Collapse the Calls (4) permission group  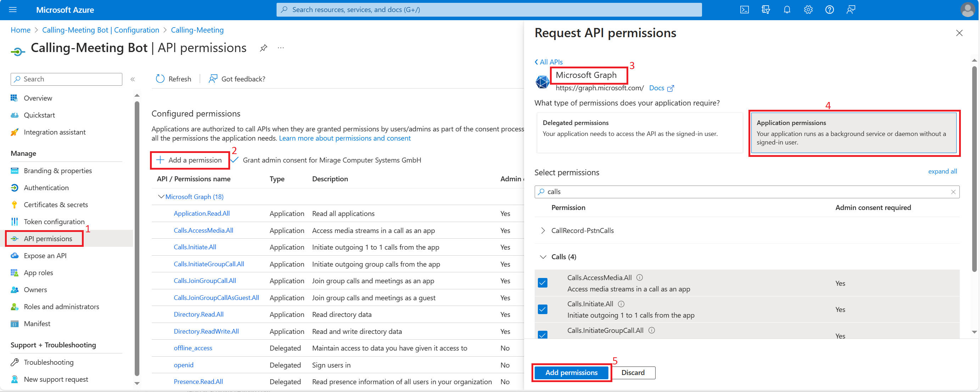click(x=543, y=257)
